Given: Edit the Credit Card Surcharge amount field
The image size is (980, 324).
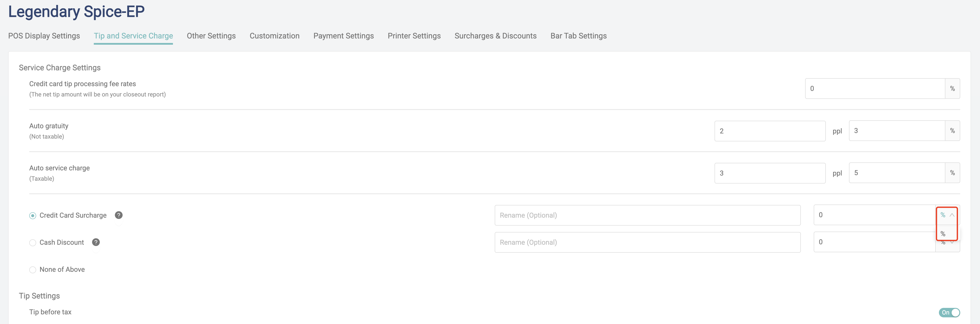Looking at the screenshot, I should click(875, 215).
